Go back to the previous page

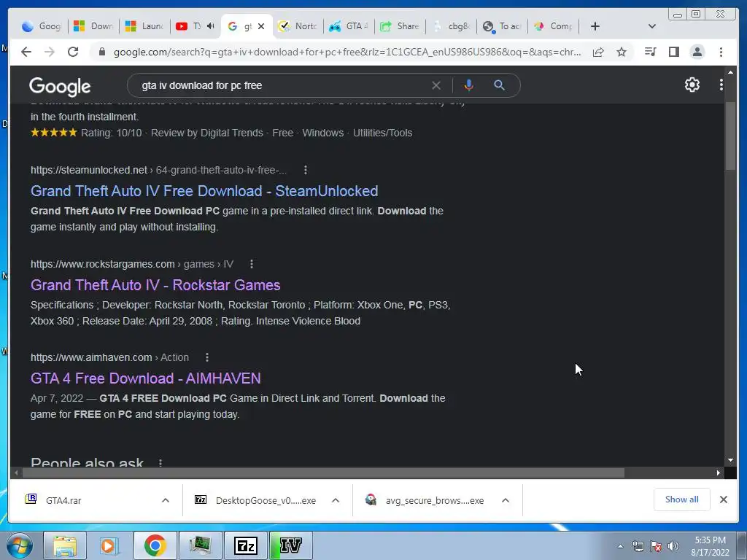tap(26, 52)
